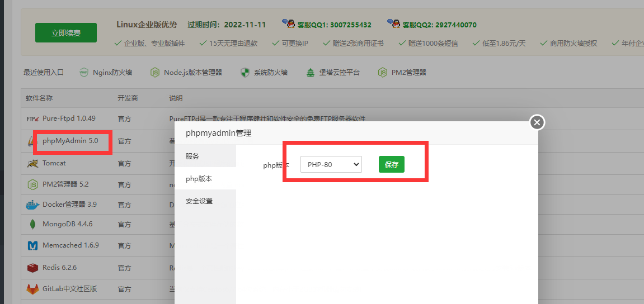Click the Tomcat cat icon

point(32,163)
